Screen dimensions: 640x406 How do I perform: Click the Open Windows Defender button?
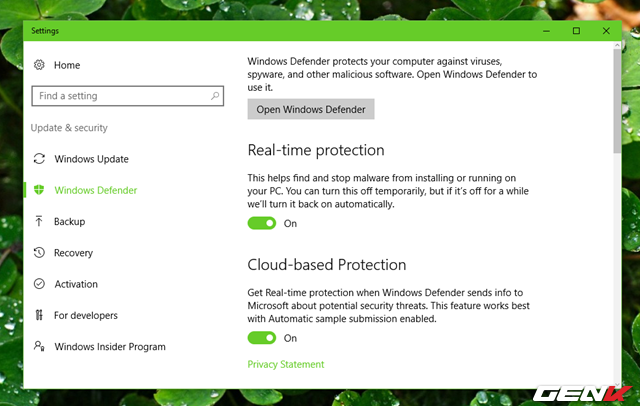311,109
